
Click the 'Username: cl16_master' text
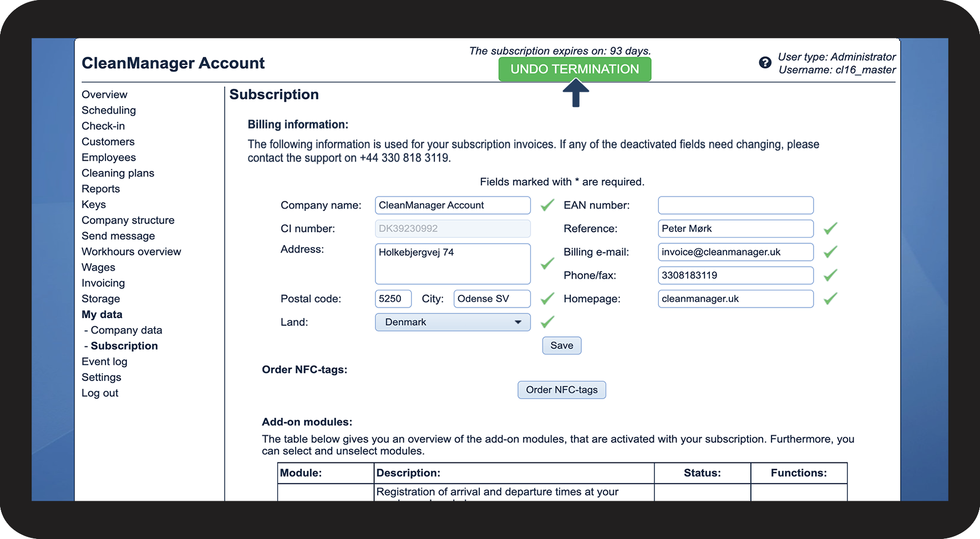point(837,69)
